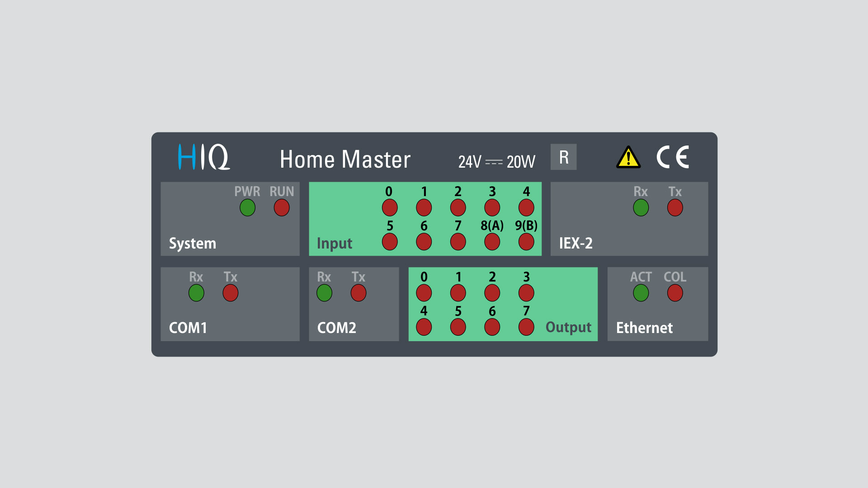Click the Input panel label

[335, 244]
